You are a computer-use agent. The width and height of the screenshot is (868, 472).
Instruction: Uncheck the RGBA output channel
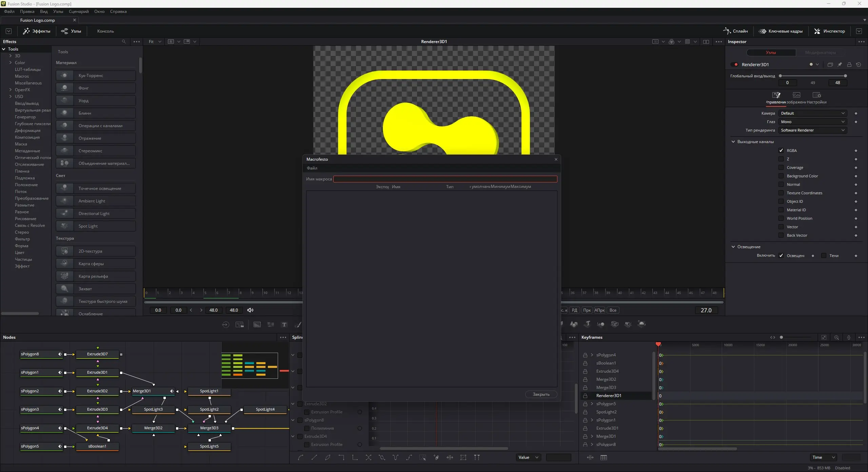point(781,150)
